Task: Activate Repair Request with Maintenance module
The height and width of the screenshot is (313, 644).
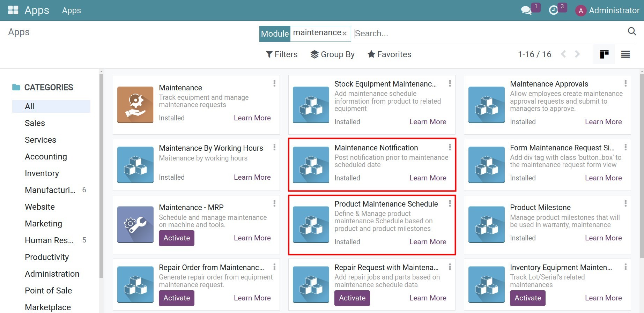Action: click(352, 298)
